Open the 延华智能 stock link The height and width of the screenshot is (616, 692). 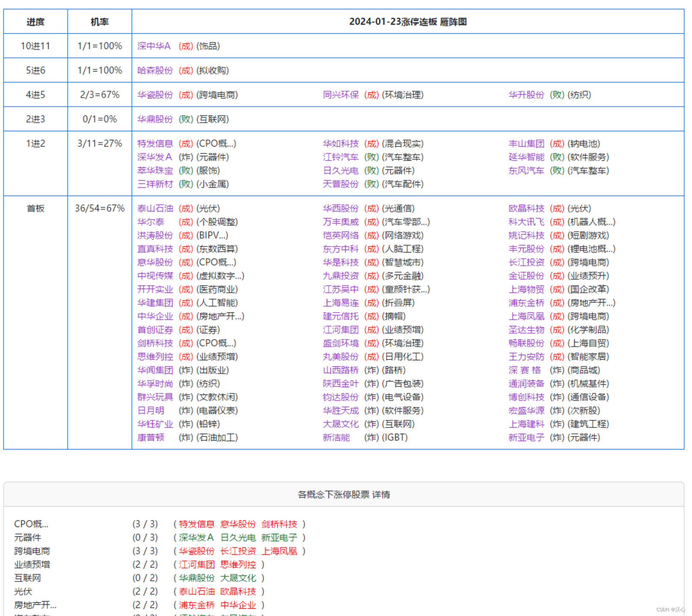click(x=526, y=157)
